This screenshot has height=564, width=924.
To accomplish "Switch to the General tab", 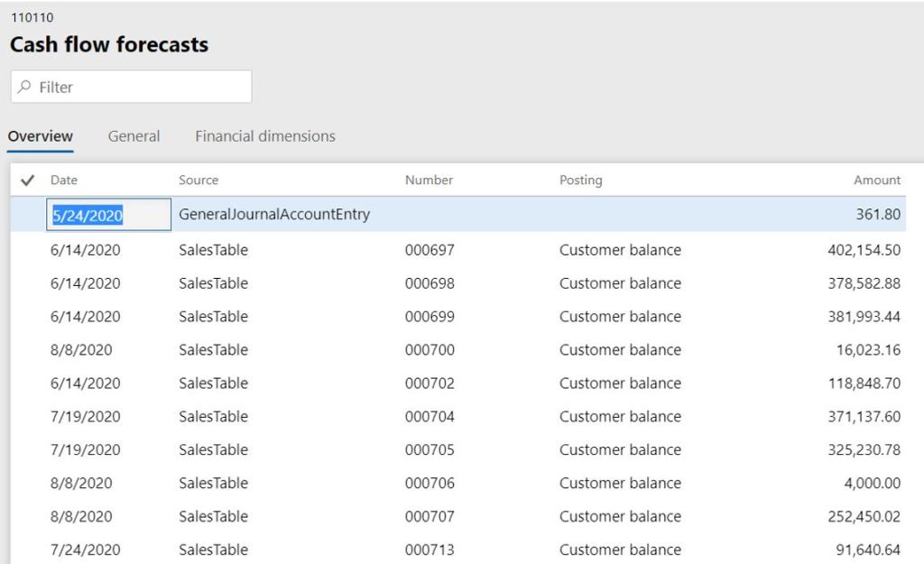I will coord(134,135).
